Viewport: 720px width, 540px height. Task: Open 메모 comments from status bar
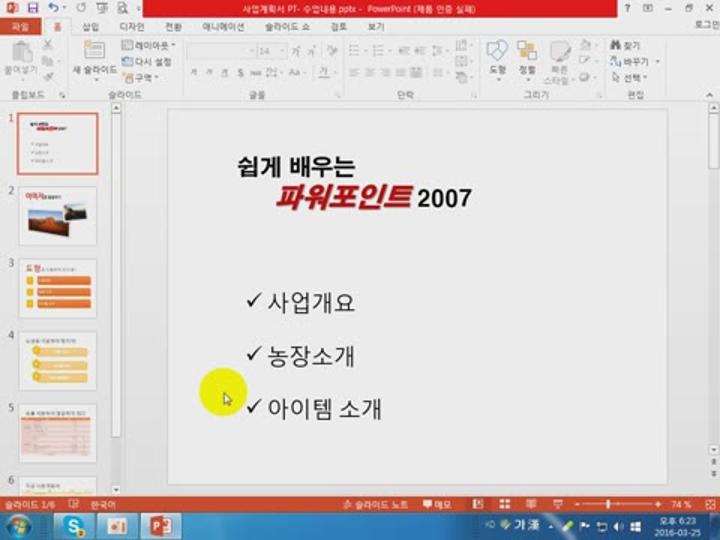tap(437, 505)
